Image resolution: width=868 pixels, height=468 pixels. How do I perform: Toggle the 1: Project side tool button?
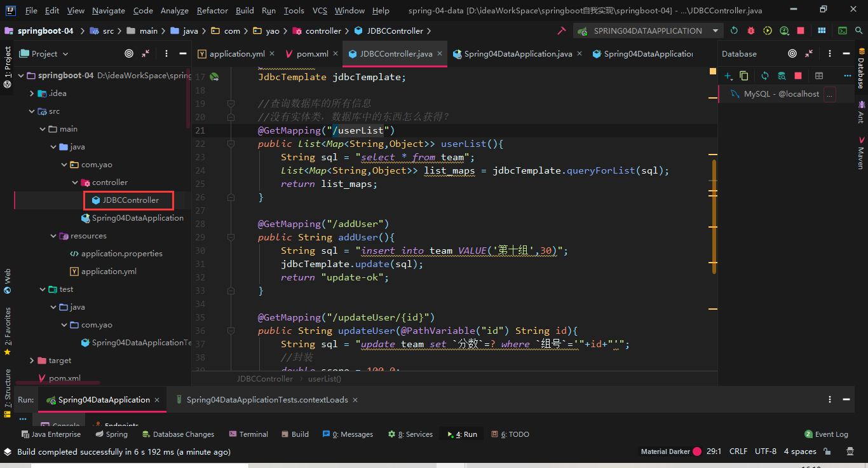(8, 67)
